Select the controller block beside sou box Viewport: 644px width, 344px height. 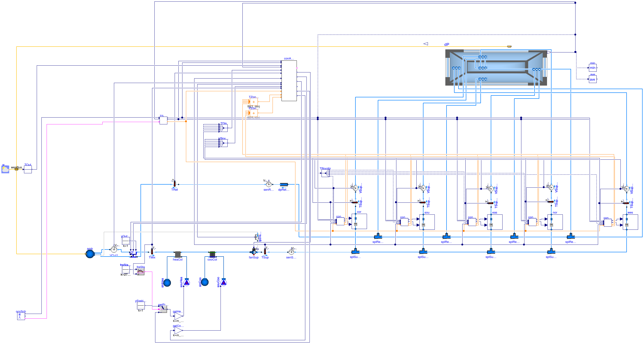pos(404,222)
